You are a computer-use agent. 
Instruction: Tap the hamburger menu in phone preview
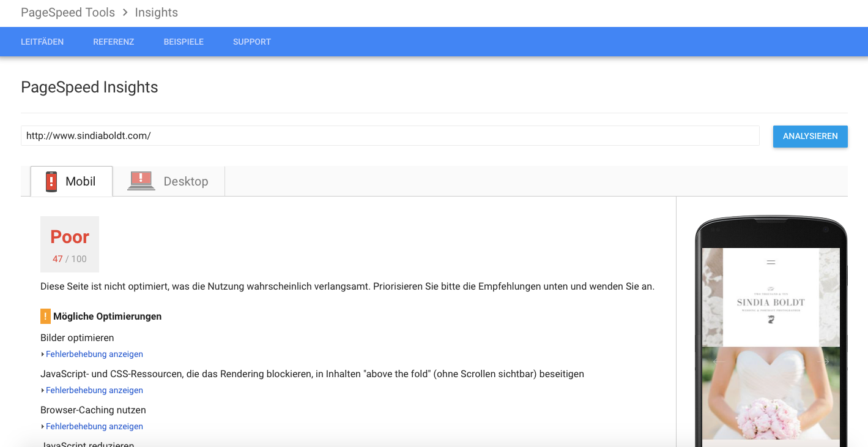[x=771, y=262]
